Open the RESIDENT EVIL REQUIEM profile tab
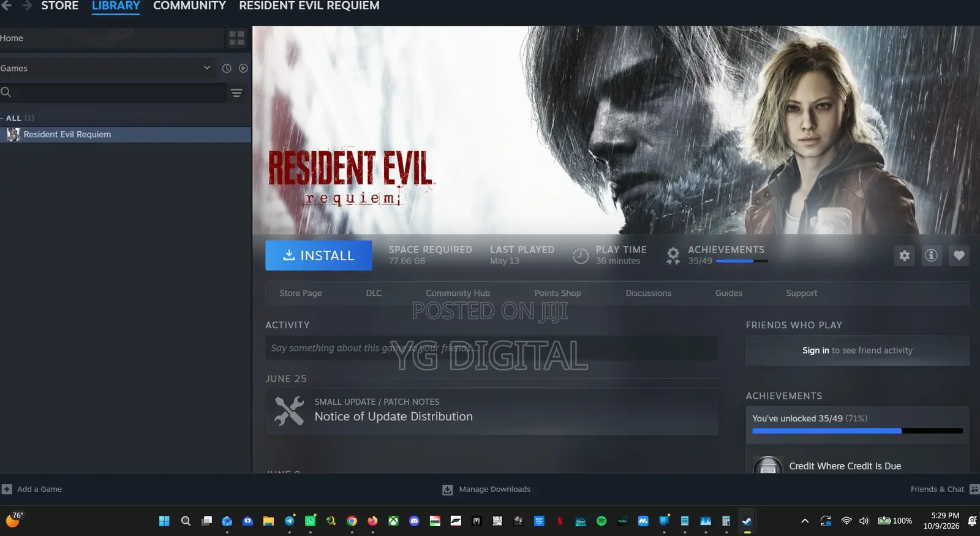 point(309,6)
